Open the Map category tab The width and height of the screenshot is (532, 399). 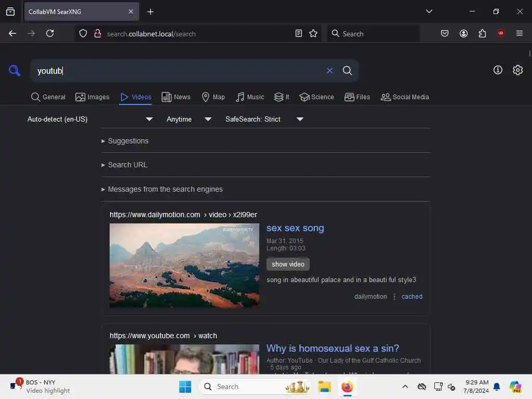(213, 97)
